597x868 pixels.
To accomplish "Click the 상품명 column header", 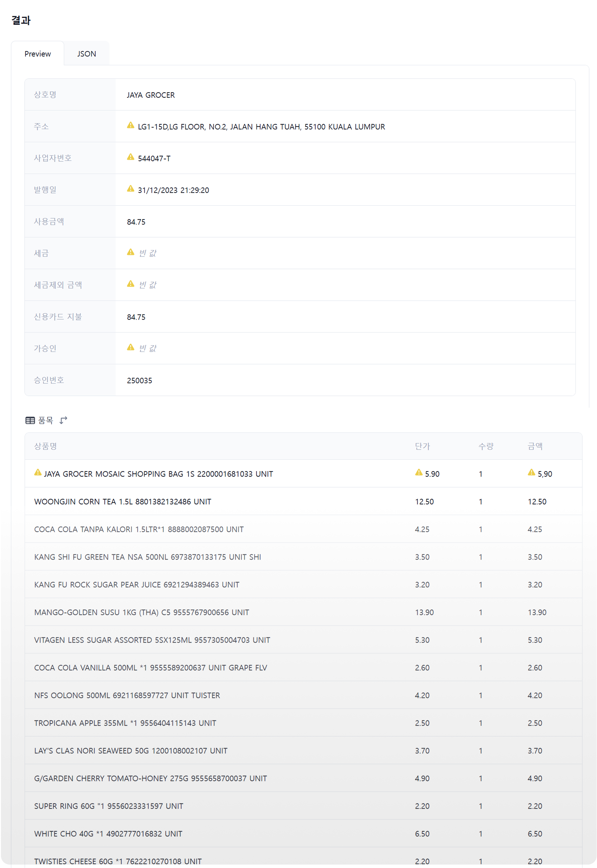I will click(x=46, y=446).
